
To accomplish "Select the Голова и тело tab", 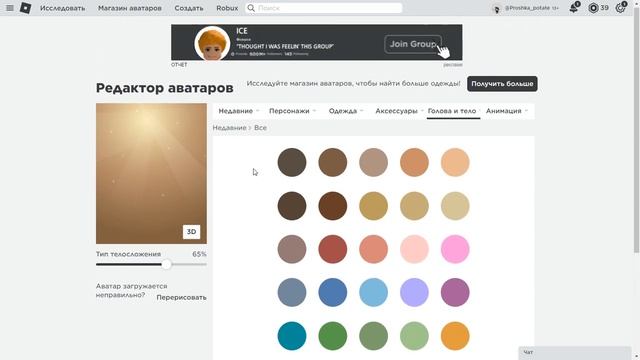I will click(x=453, y=111).
